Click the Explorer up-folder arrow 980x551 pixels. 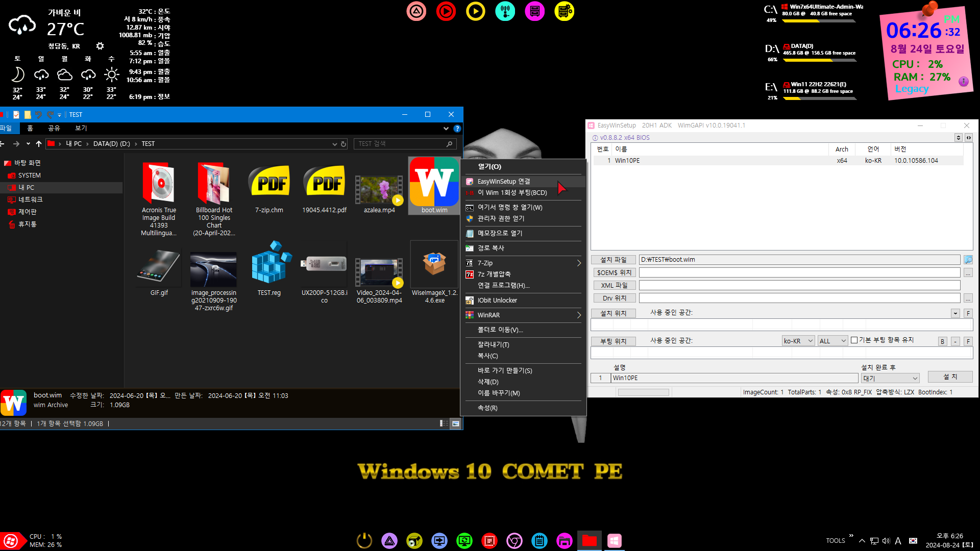pyautogui.click(x=39, y=144)
